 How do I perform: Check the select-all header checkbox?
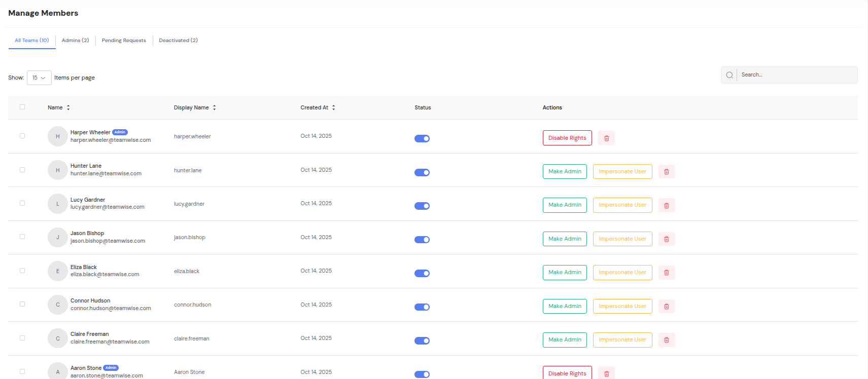click(22, 107)
